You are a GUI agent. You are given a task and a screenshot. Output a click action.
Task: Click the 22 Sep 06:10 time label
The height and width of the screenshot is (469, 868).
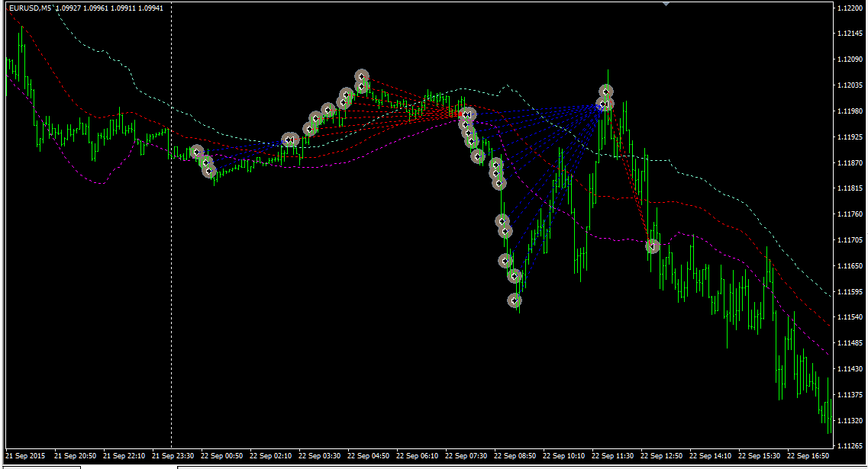(417, 456)
